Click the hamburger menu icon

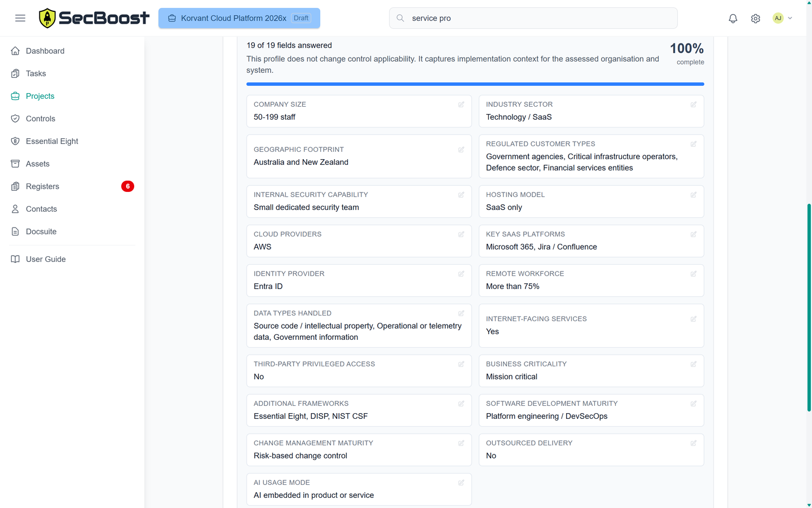coord(20,17)
